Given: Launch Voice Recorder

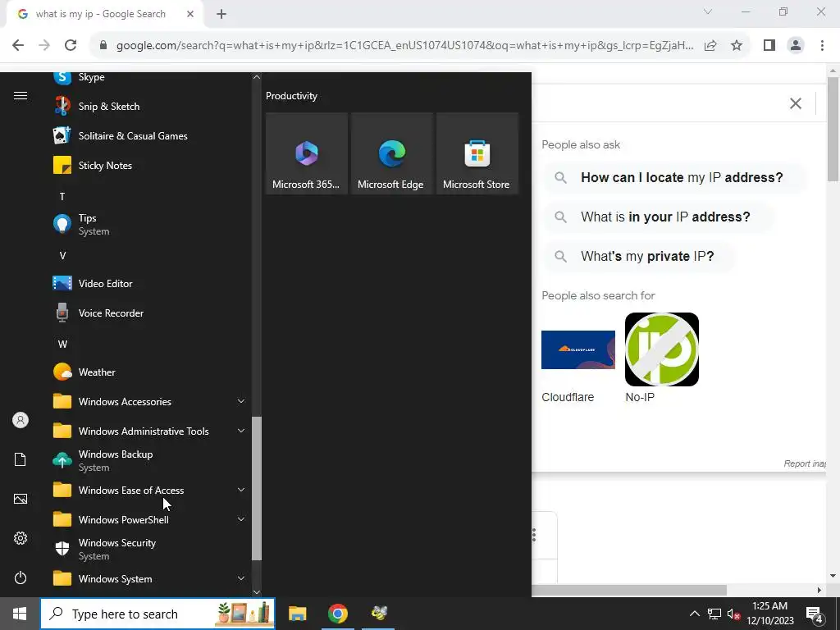Looking at the screenshot, I should pyautogui.click(x=148, y=313).
